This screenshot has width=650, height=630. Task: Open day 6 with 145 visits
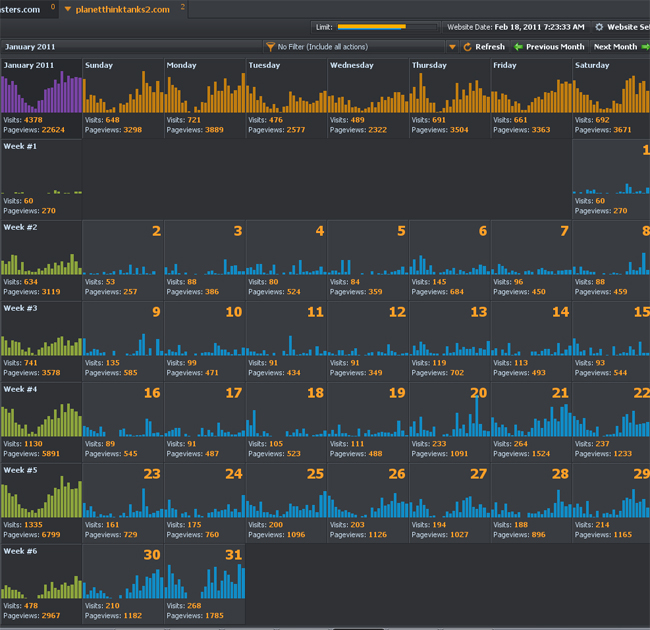450,260
